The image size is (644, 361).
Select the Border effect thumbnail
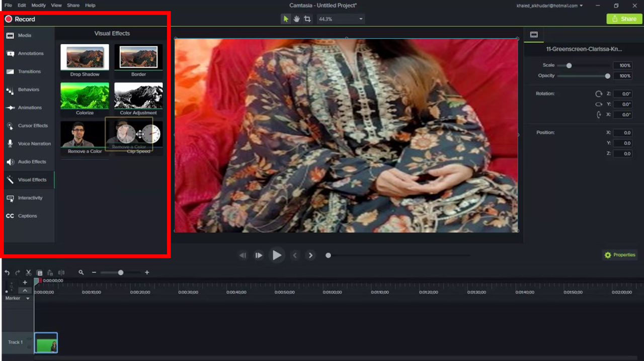(x=138, y=61)
